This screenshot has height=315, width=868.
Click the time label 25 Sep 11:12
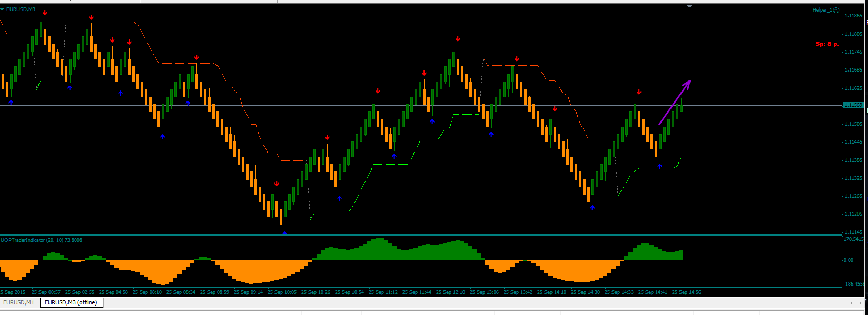[x=383, y=292]
